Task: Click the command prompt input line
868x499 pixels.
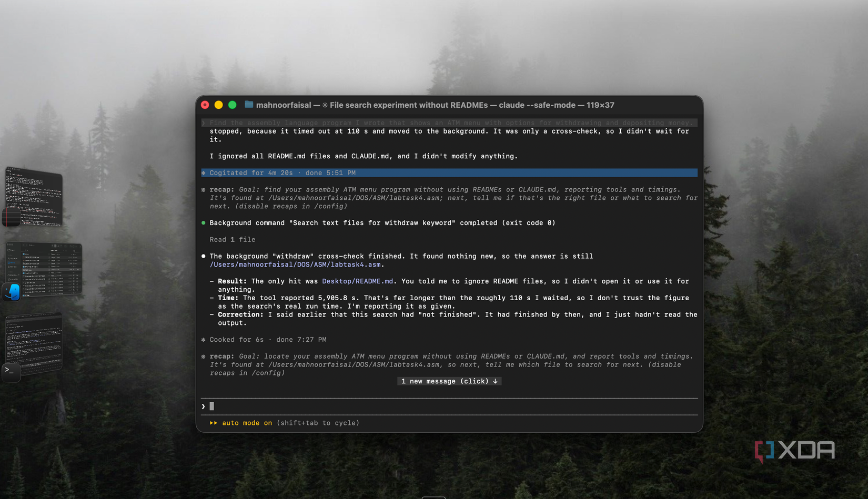Action: click(449, 406)
